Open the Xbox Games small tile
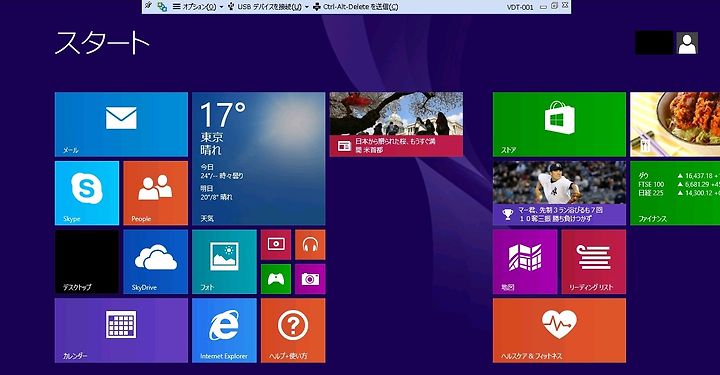Screen dimensions: 720x375 coord(276,279)
